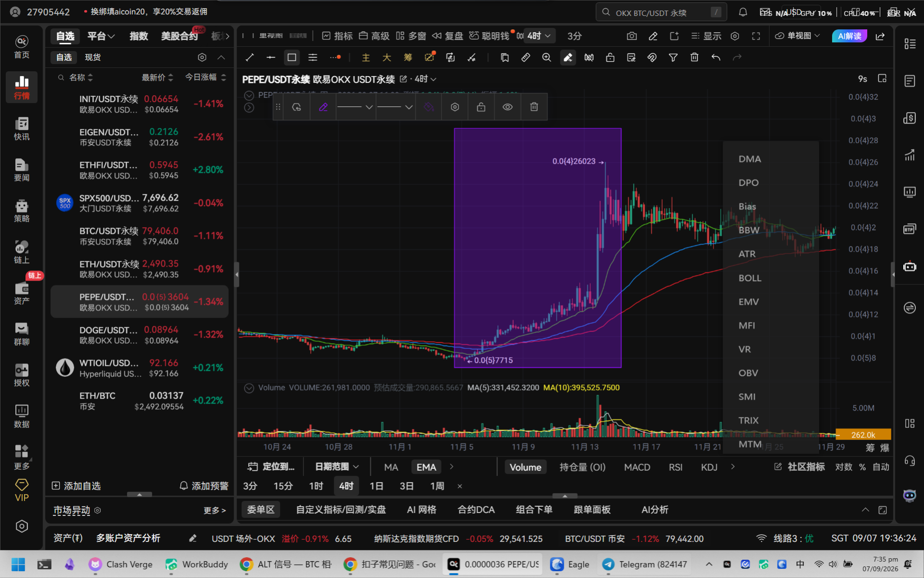
Task: Open shape settings gear in floating toolbar
Action: [455, 107]
